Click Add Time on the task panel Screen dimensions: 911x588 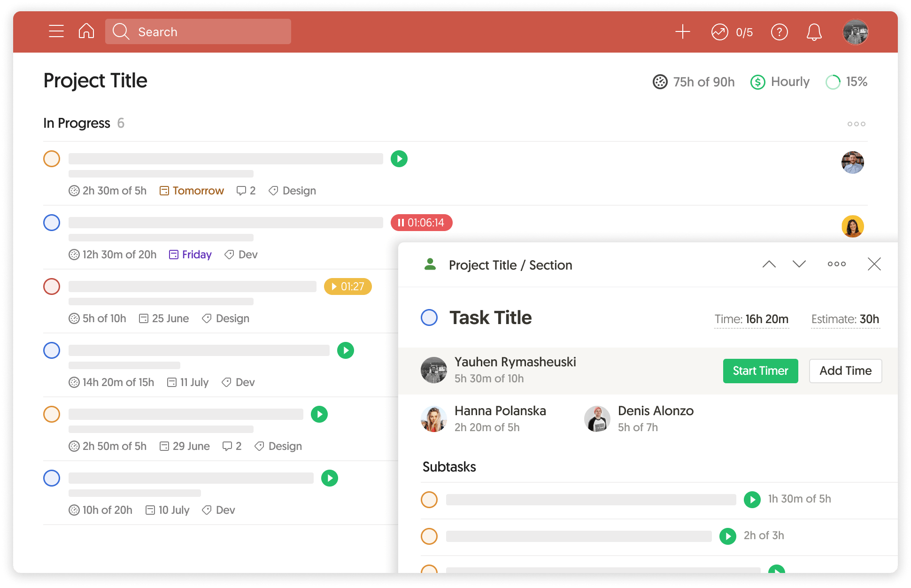[x=845, y=371]
